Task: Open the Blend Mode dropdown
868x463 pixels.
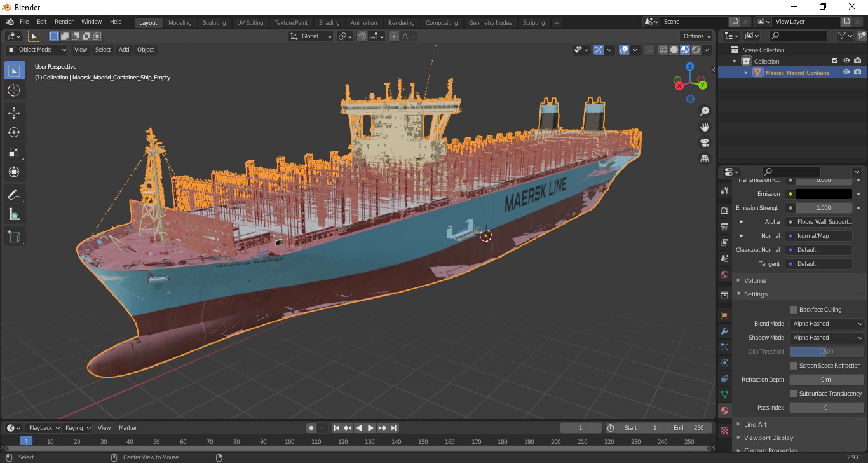Action: tap(827, 324)
